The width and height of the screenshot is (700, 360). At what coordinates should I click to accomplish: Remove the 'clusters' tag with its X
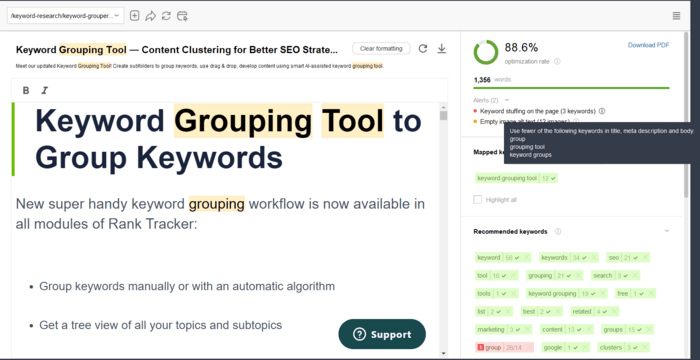click(x=645, y=347)
